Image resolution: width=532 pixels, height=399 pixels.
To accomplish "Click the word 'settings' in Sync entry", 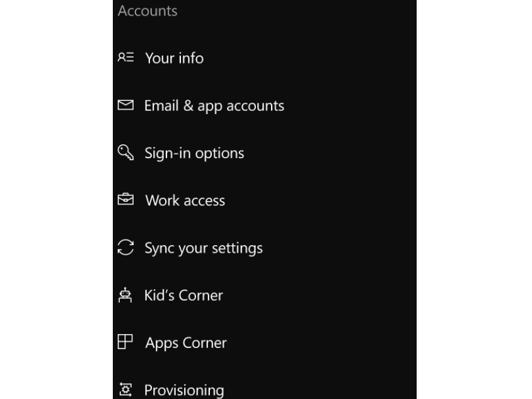I will coord(238,248).
